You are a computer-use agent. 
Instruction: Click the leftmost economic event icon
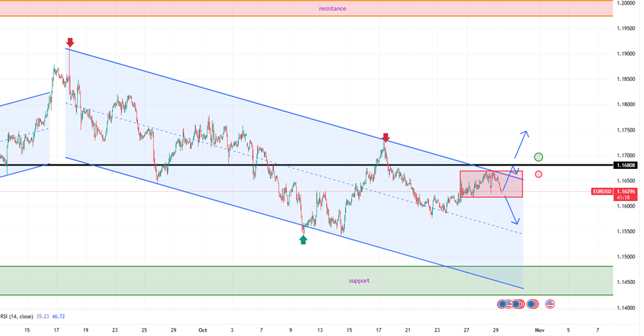click(x=502, y=304)
